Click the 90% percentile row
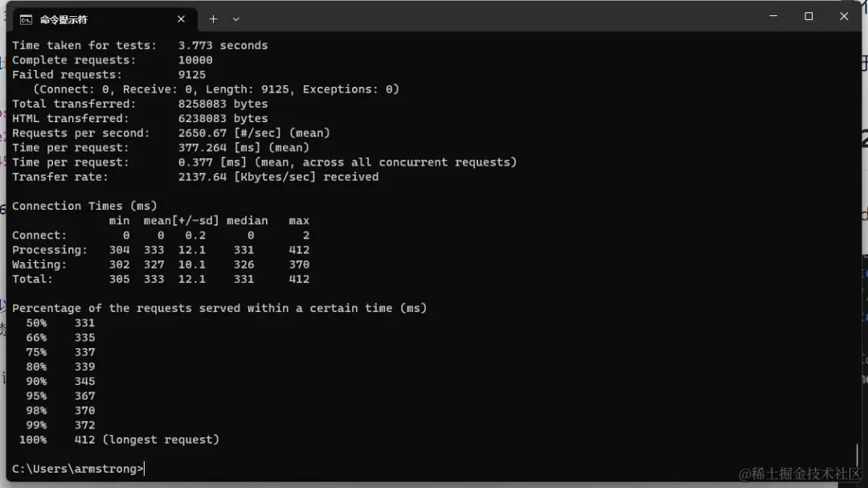This screenshot has height=488, width=868. coord(60,381)
